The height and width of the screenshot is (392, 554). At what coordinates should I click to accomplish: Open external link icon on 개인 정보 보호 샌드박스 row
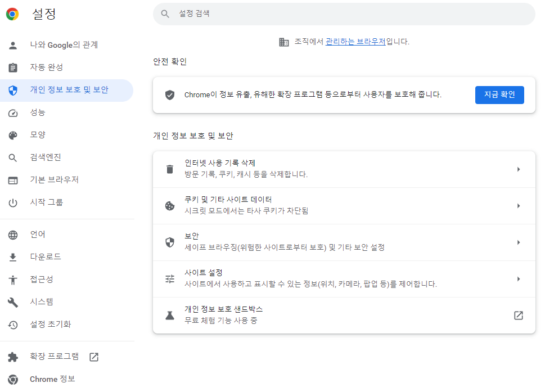tap(519, 316)
